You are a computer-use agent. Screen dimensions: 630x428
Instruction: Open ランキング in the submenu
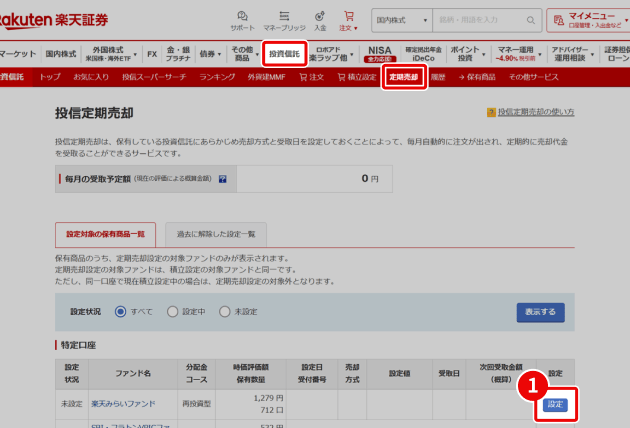[217, 77]
